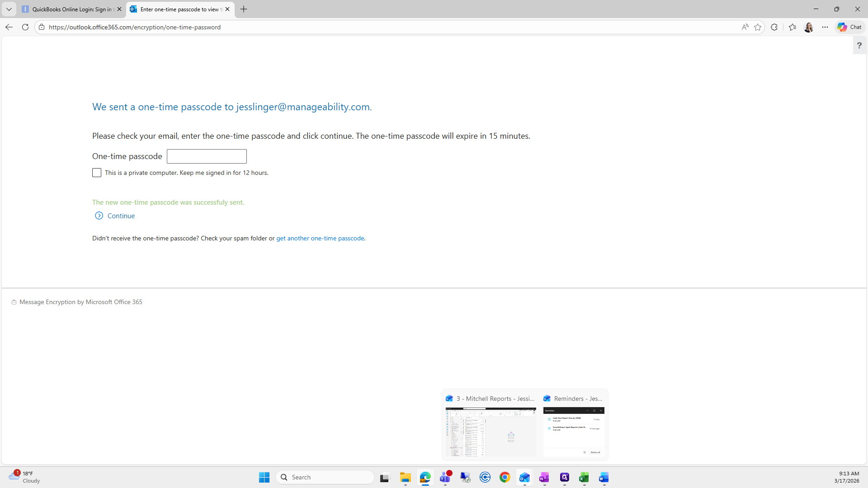Open the help question mark icon
This screenshot has width=868, height=488.
tap(859, 45)
